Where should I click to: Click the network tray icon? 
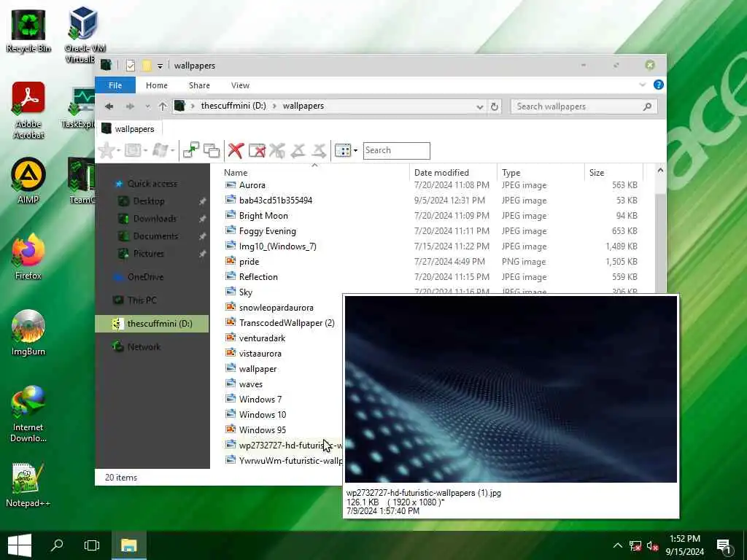click(x=635, y=545)
